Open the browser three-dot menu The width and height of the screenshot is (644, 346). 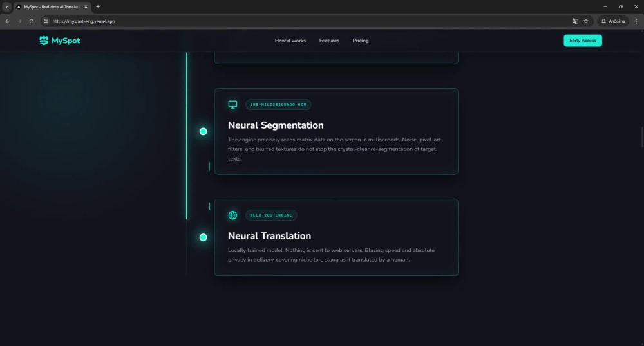coord(637,21)
